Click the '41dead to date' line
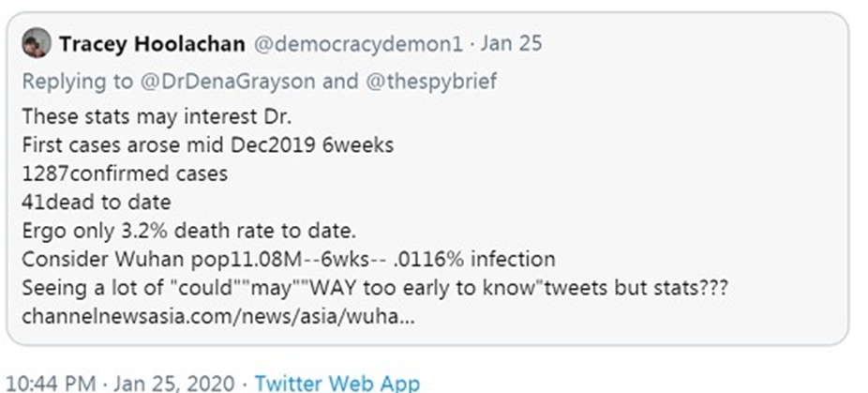 pyautogui.click(x=97, y=203)
